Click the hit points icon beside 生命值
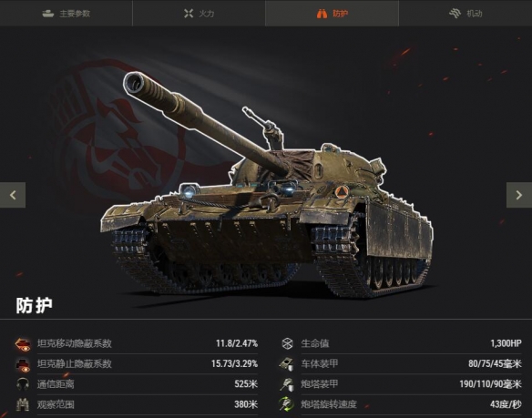Screen dimensions: 532x418 pos(287,343)
